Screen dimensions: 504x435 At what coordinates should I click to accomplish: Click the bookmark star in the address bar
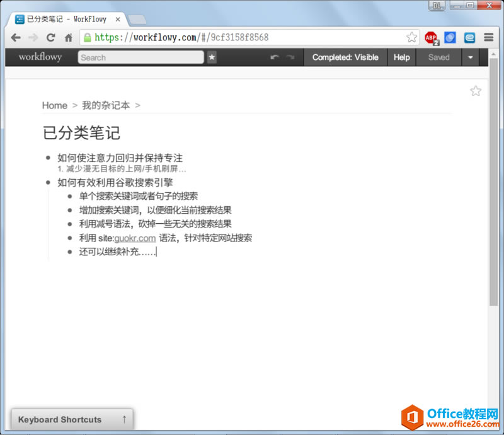click(411, 38)
